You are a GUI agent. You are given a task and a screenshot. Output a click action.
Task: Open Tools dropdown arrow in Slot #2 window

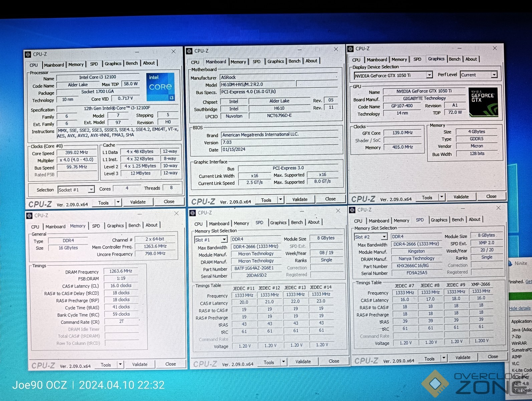[444, 358]
